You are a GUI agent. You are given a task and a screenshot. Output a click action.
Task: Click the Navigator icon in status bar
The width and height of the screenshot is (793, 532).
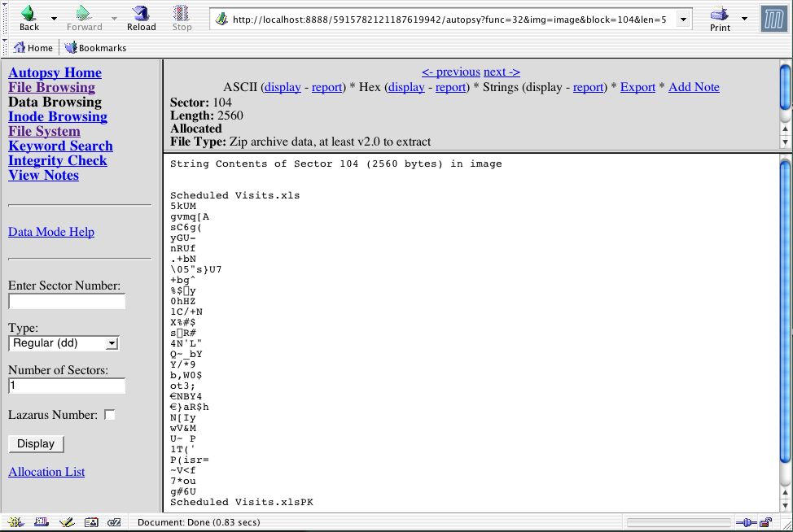pyautogui.click(x=15, y=522)
